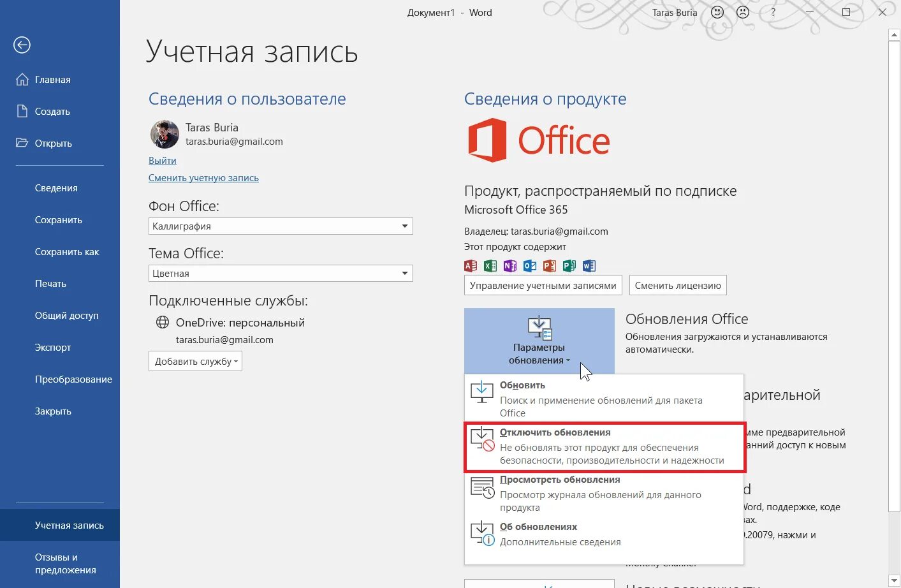Click the open folder icon in sidebar
901x588 pixels.
point(22,143)
